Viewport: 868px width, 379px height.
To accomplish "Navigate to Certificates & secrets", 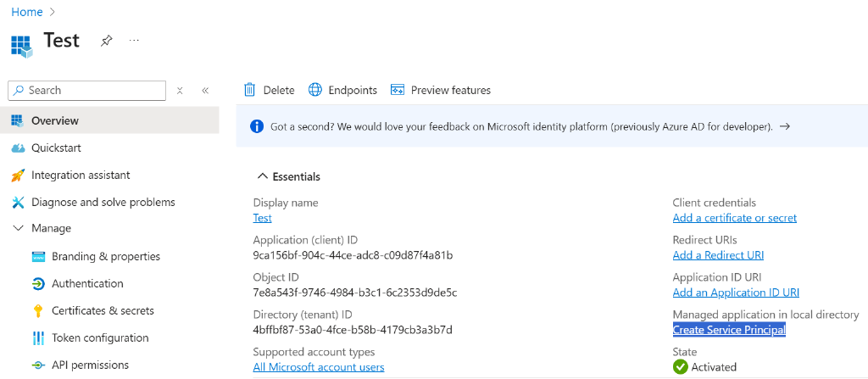I will 103,310.
